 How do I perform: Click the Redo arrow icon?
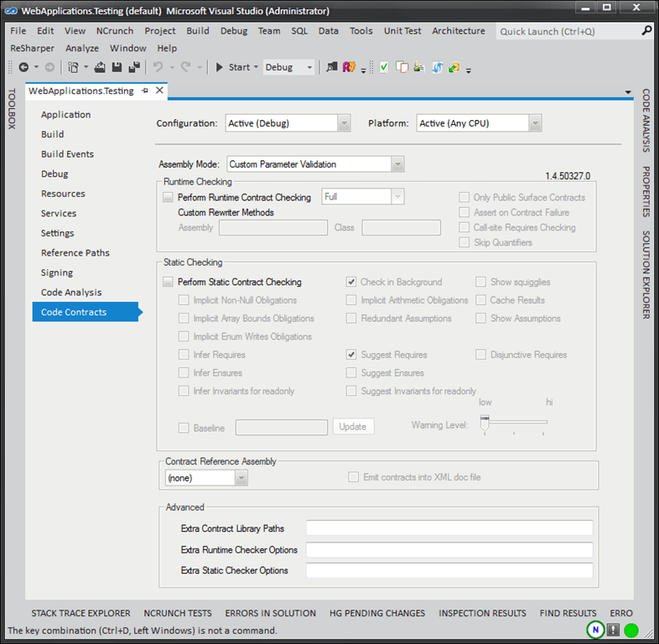tap(186, 67)
